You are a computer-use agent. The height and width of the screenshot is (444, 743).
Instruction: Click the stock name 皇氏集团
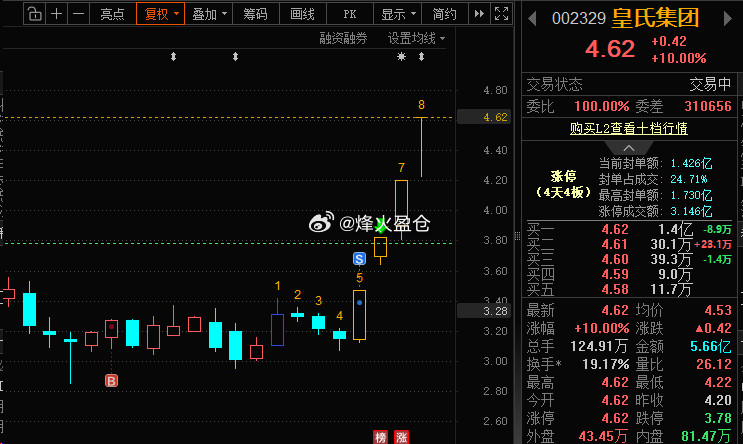(x=655, y=18)
